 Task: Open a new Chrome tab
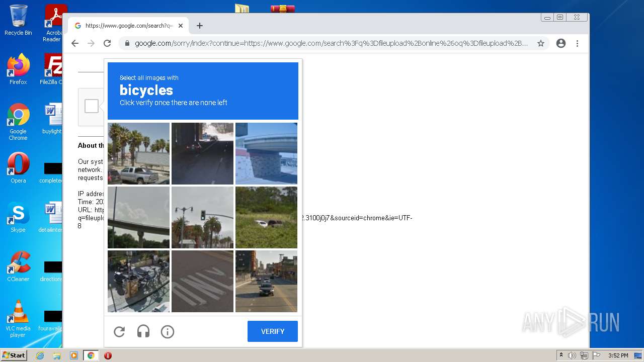(x=200, y=26)
